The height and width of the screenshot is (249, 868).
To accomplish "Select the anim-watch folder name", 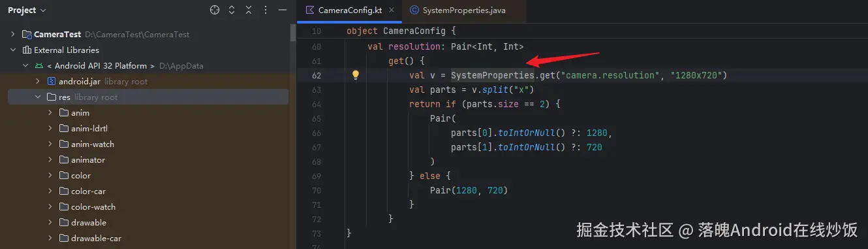I will (93, 144).
